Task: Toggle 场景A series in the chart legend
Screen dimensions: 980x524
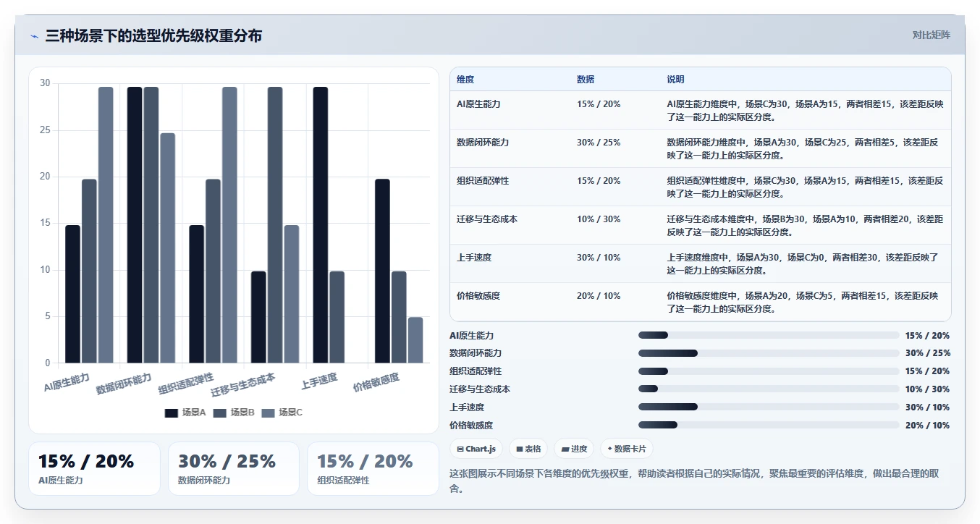Action: [x=185, y=413]
